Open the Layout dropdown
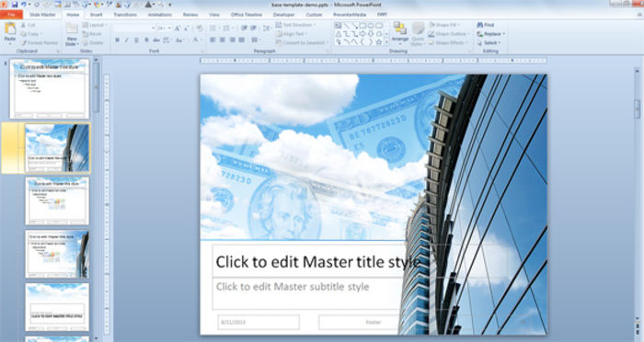644x342 pixels. [x=95, y=25]
